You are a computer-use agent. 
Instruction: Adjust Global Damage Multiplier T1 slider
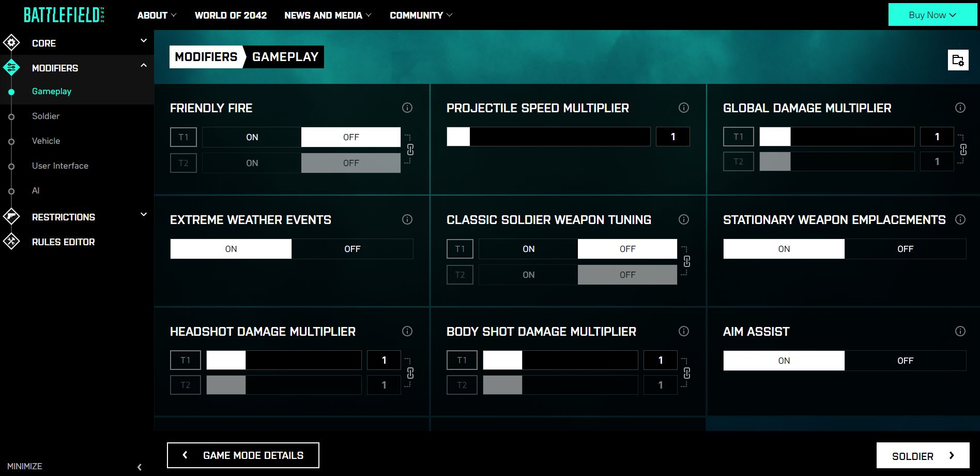pos(837,137)
